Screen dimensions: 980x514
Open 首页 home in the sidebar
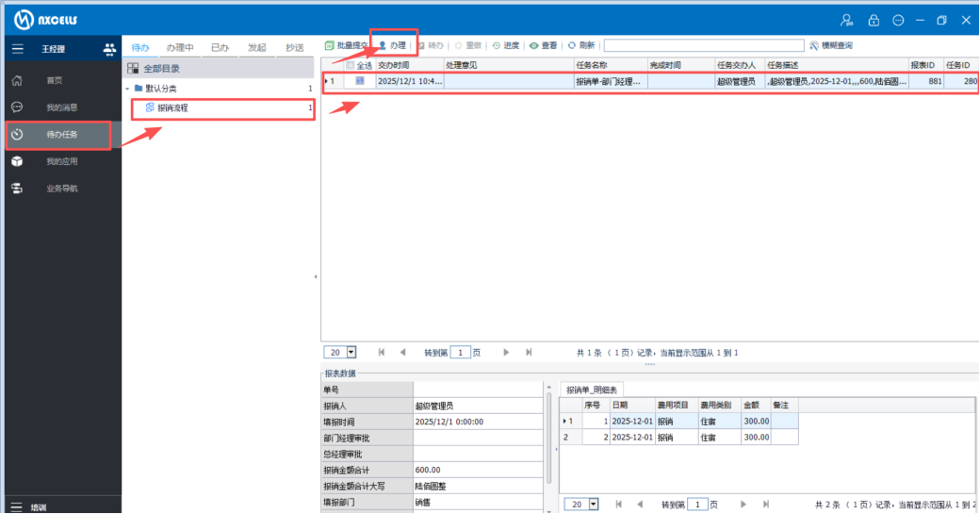tap(55, 81)
